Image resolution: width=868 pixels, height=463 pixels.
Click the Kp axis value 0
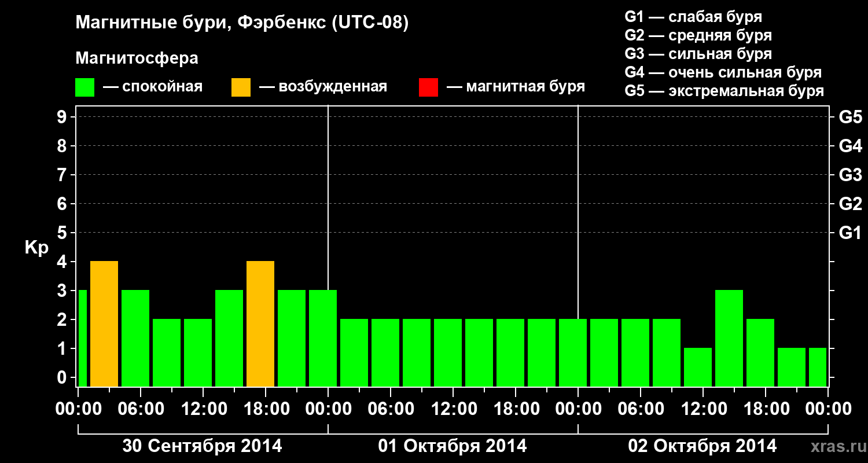click(x=63, y=377)
